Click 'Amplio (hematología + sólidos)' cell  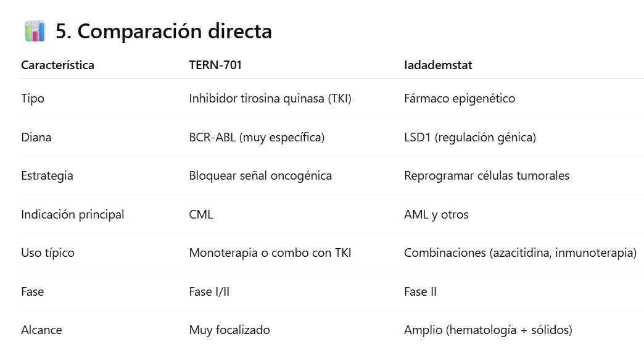488,330
